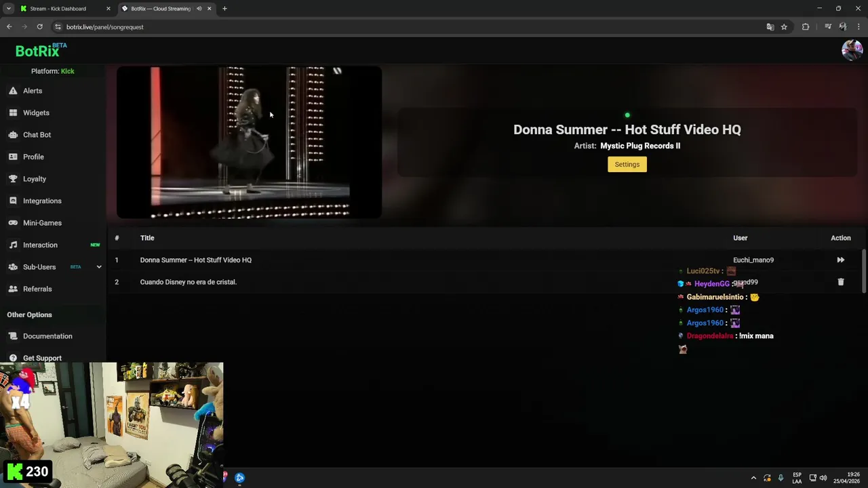868x488 pixels.
Task: Select the Donna Summer title in queue row
Action: pyautogui.click(x=195, y=260)
